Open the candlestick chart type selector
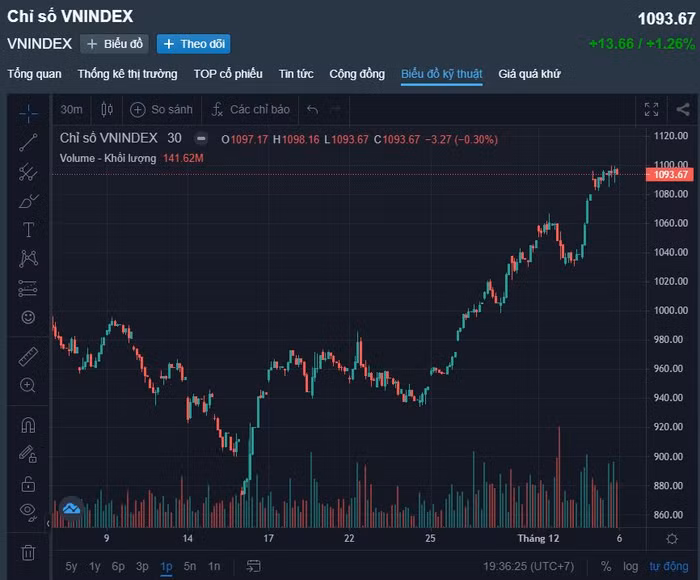Screen dimensions: 700x580 107,109
